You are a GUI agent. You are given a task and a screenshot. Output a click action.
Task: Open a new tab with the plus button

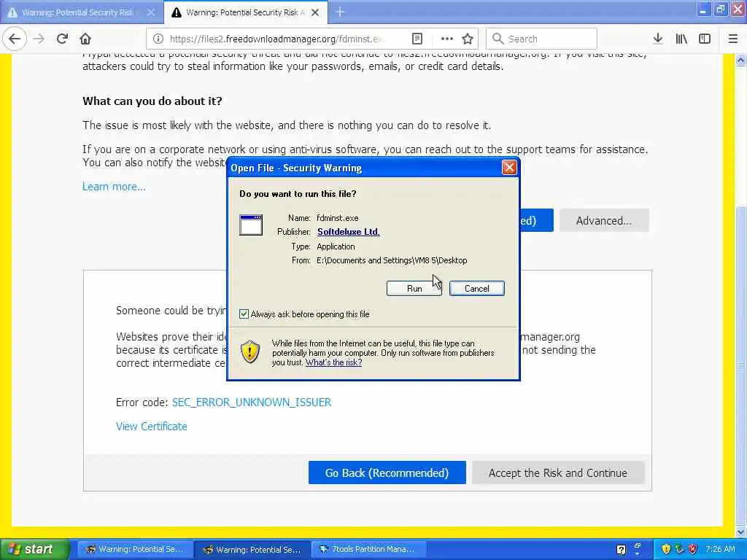pyautogui.click(x=340, y=12)
